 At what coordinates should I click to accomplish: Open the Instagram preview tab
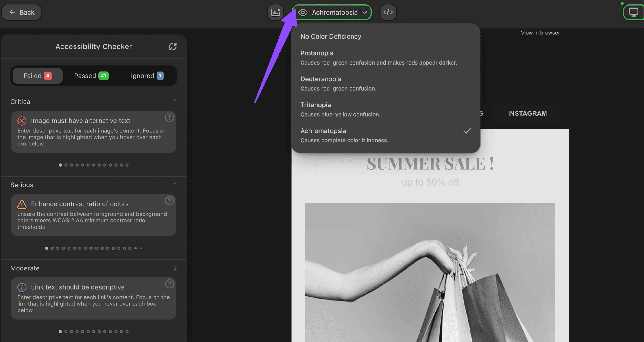[x=527, y=113]
